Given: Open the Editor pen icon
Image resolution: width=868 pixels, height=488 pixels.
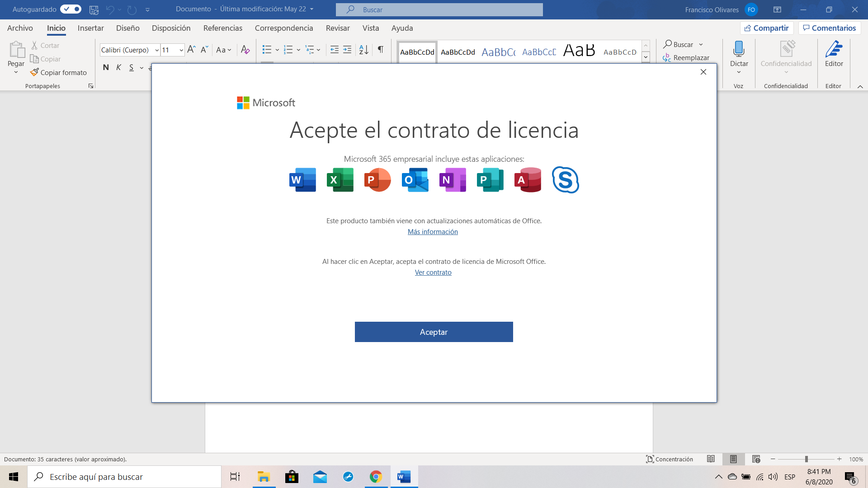Looking at the screenshot, I should pos(834,49).
